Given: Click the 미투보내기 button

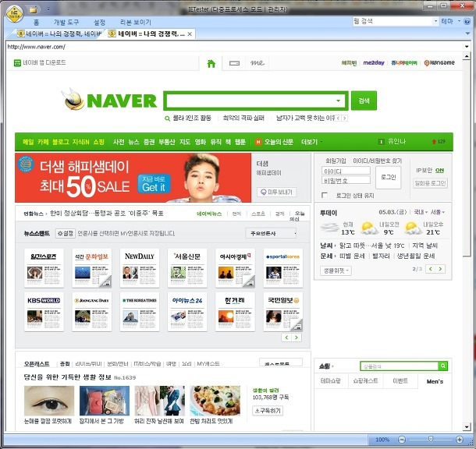Looking at the screenshot, I should point(276,193).
